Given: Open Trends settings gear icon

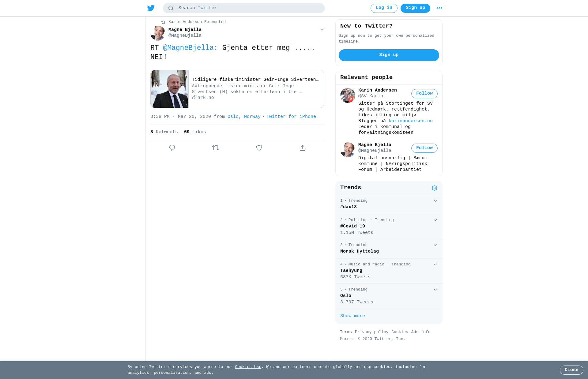Looking at the screenshot, I should point(435,188).
